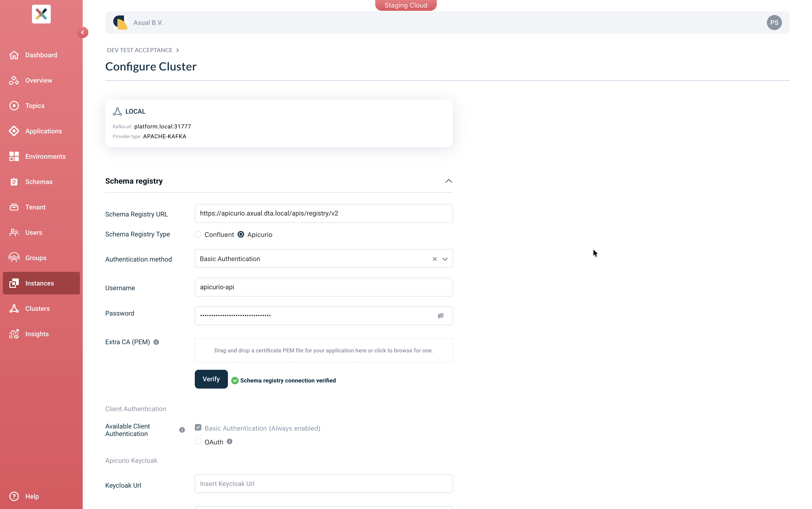Collapse the sidebar with the arrow toggle
812x509 pixels.
tap(83, 32)
